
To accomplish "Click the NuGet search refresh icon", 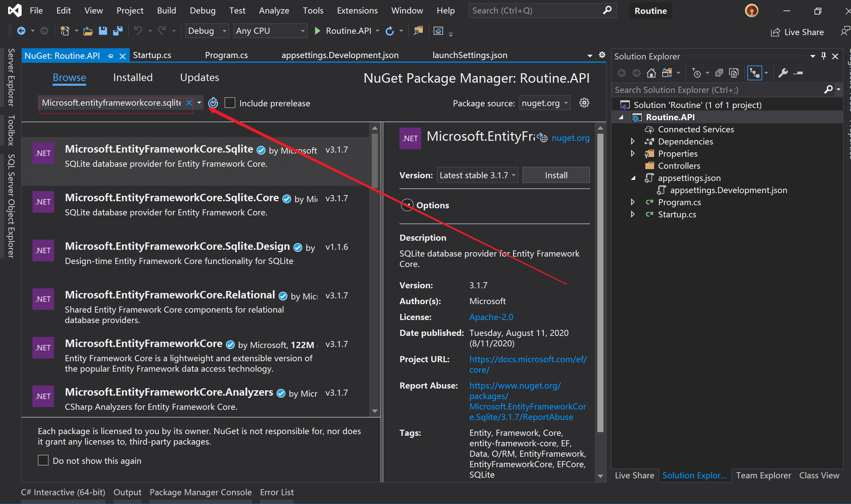I will 213,103.
